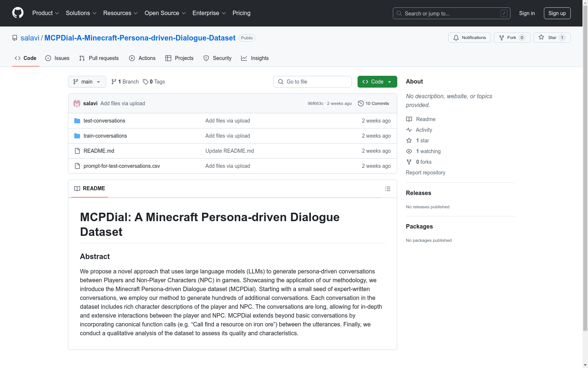The width and height of the screenshot is (588, 368).
Task: Select the README tab header
Action: 90,188
